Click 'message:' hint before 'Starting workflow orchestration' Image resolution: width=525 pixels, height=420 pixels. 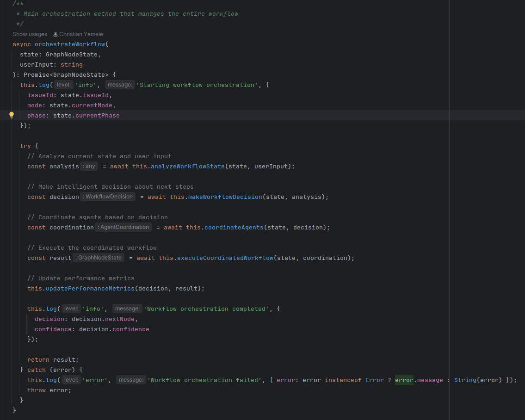point(120,85)
